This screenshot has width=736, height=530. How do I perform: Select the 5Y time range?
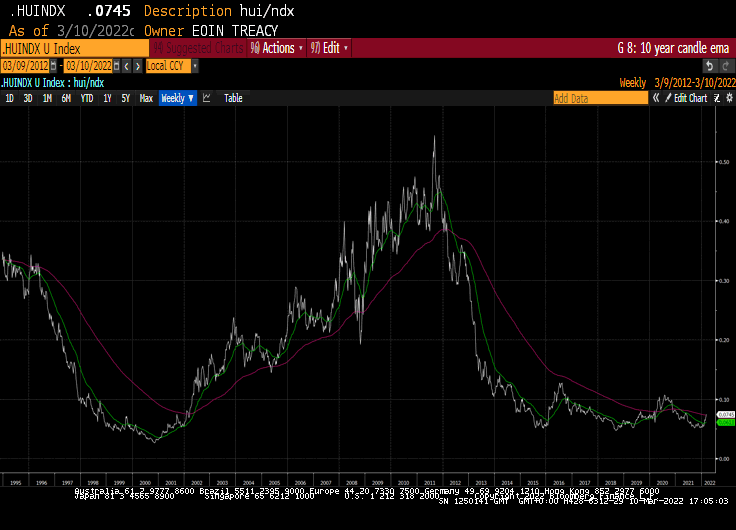pos(125,98)
